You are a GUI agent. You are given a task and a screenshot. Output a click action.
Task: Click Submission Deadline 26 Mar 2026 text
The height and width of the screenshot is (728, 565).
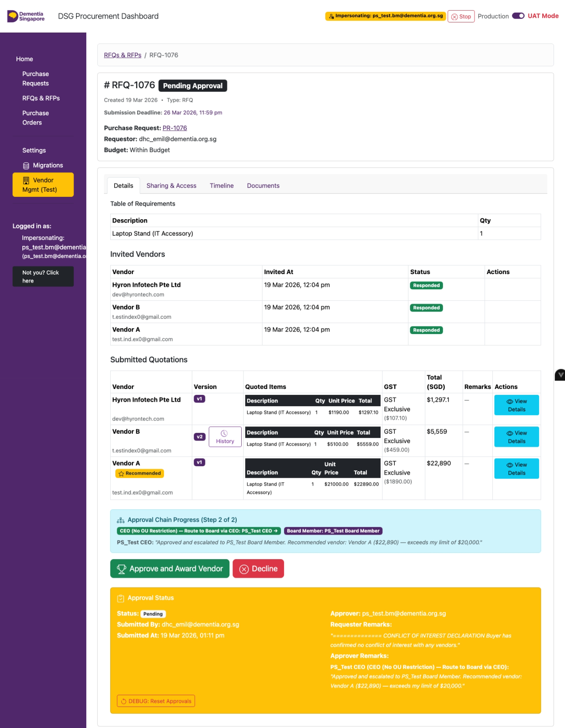coord(163,113)
